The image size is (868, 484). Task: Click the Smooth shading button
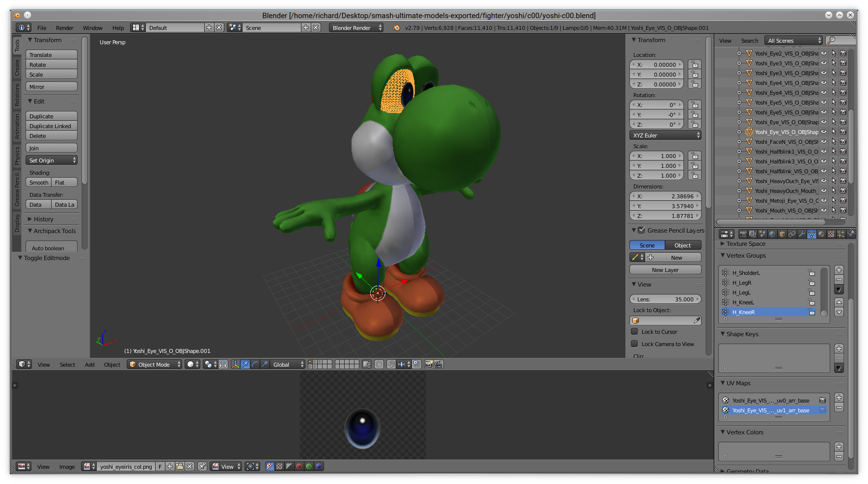coord(39,182)
